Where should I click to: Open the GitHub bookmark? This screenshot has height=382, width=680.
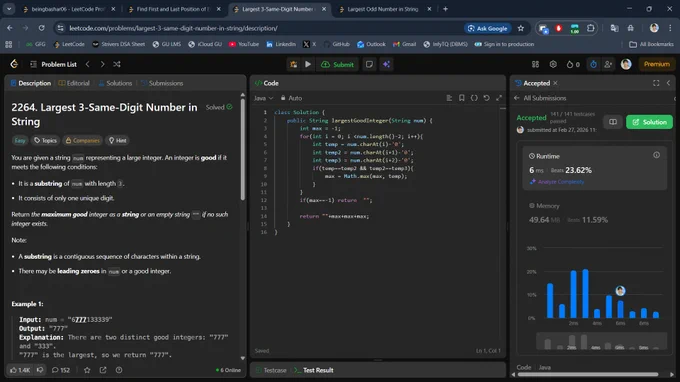click(337, 44)
